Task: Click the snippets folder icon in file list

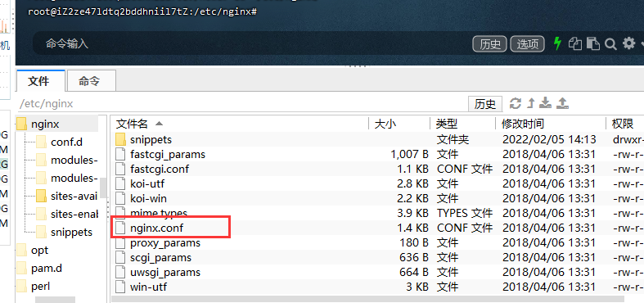Action: (x=120, y=139)
